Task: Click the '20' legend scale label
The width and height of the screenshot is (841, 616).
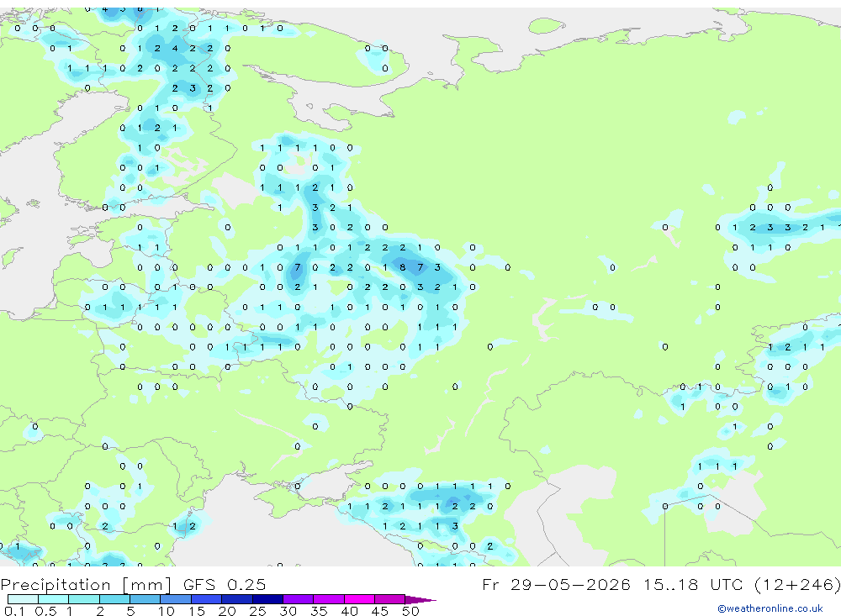Action: pos(227,611)
